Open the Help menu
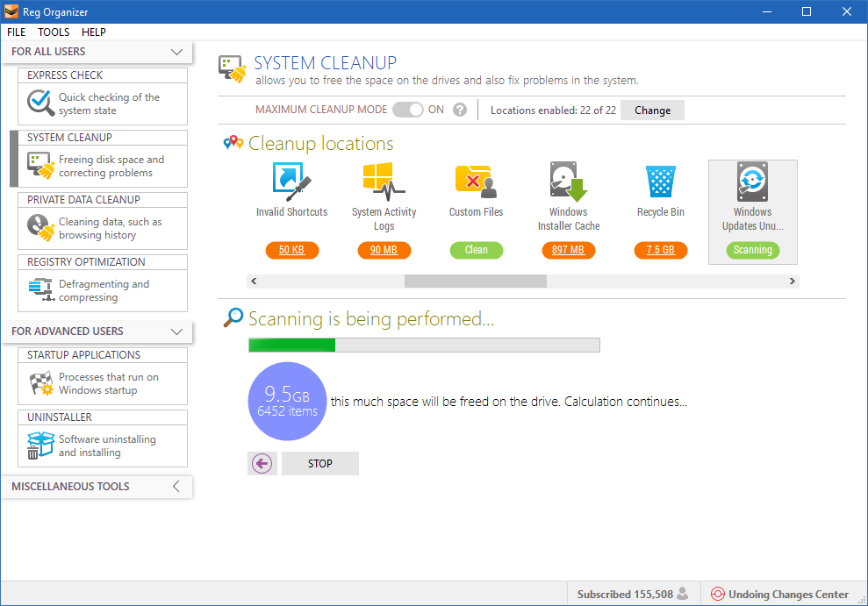 (94, 32)
